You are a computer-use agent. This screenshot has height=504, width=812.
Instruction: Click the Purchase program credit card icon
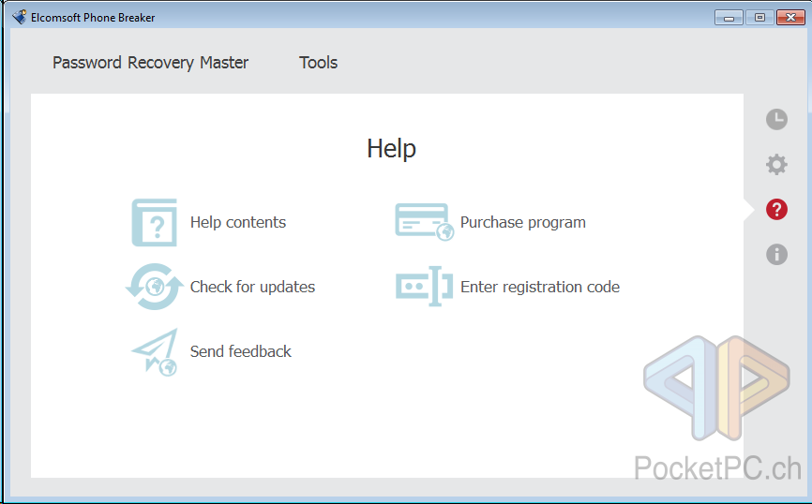click(424, 222)
